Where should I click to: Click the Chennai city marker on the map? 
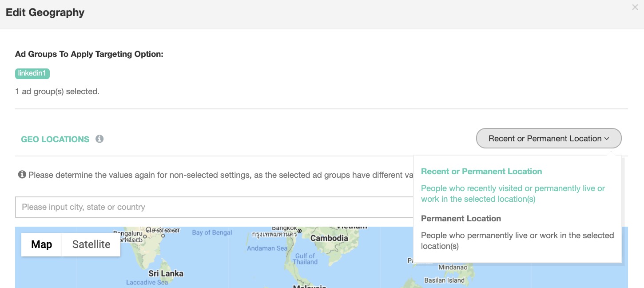tap(163, 236)
